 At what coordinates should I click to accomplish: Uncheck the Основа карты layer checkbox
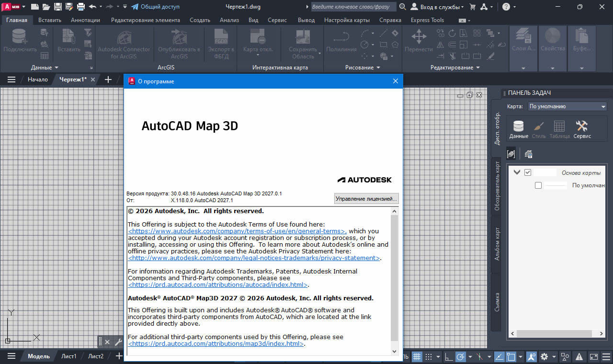pos(528,172)
